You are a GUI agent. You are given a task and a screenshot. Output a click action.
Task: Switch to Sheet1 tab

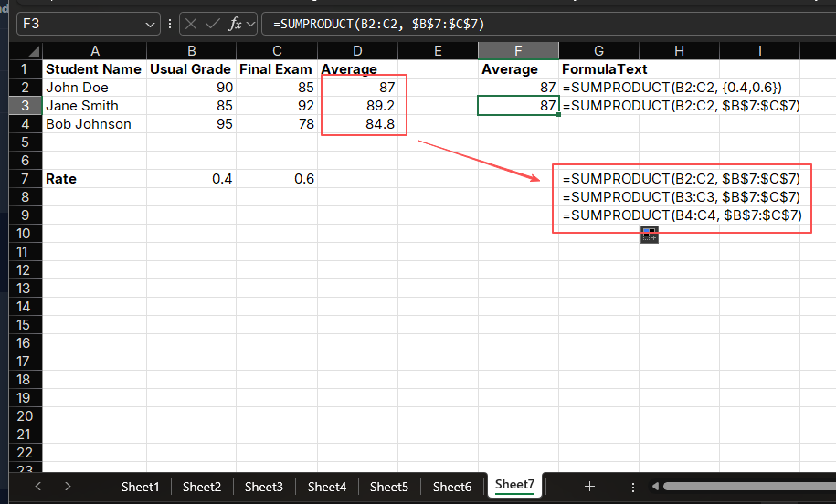pos(140,487)
